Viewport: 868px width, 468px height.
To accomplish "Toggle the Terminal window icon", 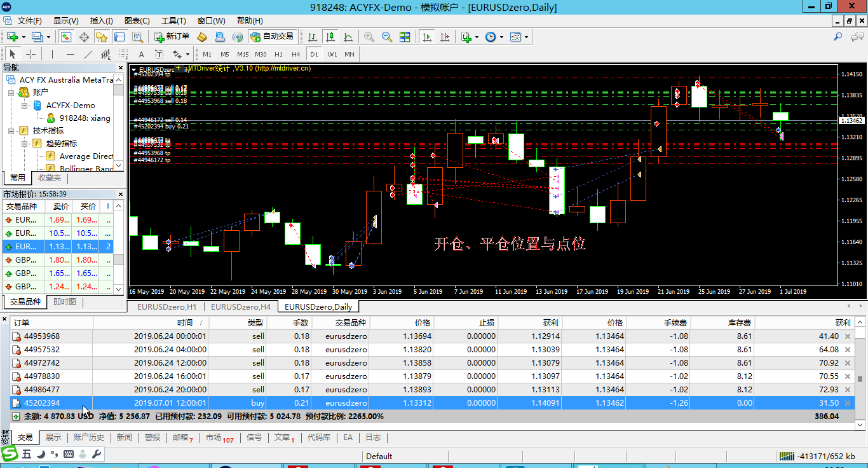I will point(119,37).
